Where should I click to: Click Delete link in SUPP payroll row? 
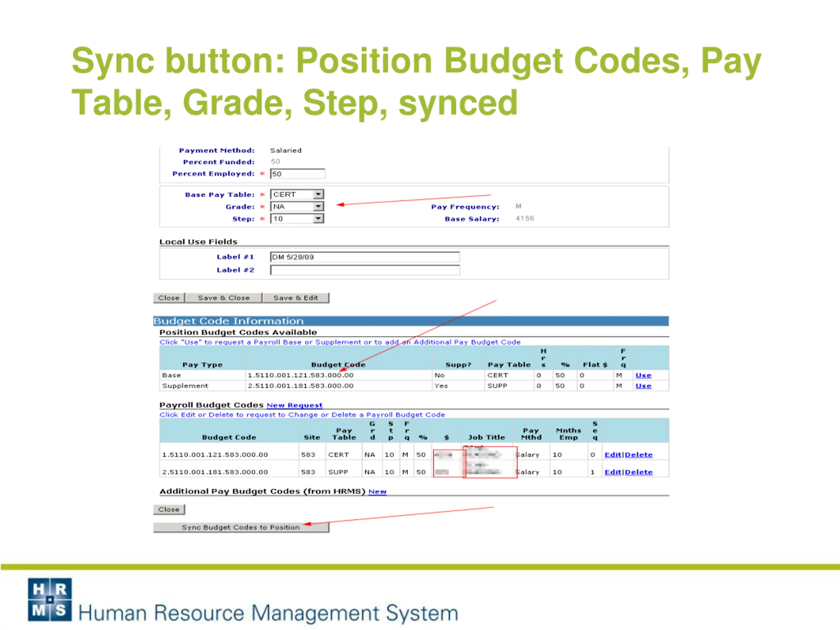(x=639, y=472)
